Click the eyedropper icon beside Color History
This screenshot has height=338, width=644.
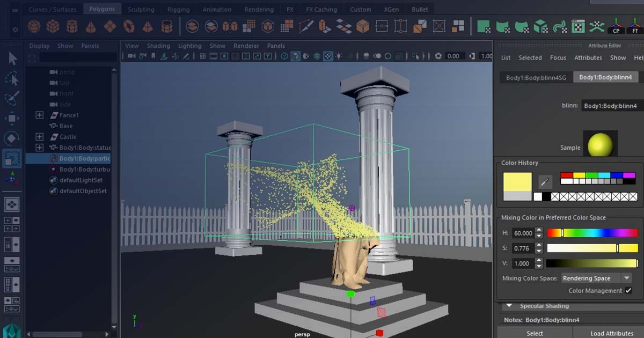pos(545,181)
